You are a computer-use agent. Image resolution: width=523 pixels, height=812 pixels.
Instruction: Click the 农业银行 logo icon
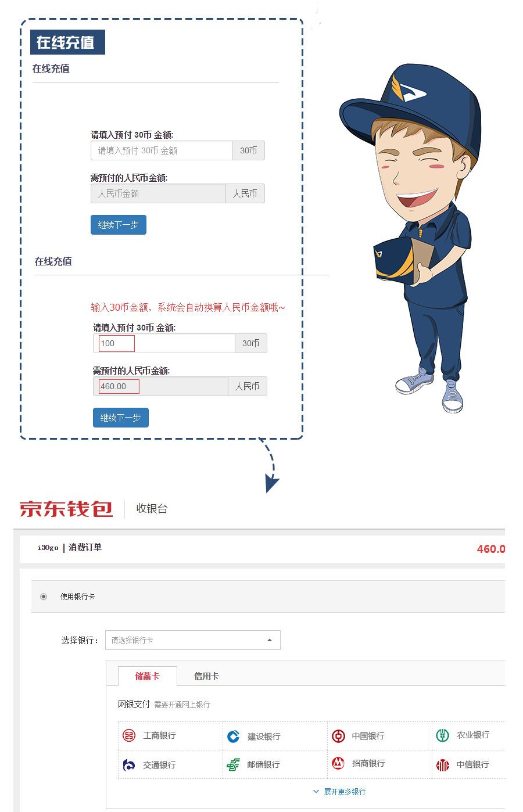[443, 735]
